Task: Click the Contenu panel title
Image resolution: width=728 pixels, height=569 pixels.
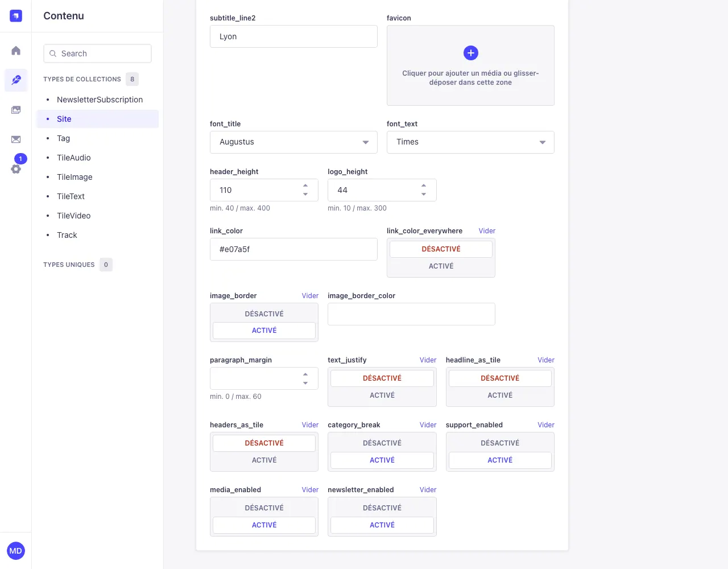Action: pyautogui.click(x=64, y=16)
